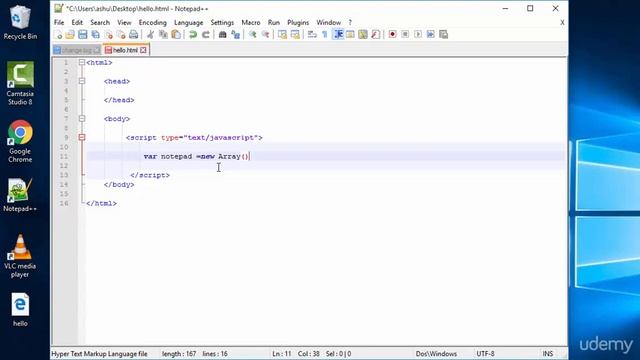
Task: Click the Cut scissors icon
Action: tap(150, 35)
